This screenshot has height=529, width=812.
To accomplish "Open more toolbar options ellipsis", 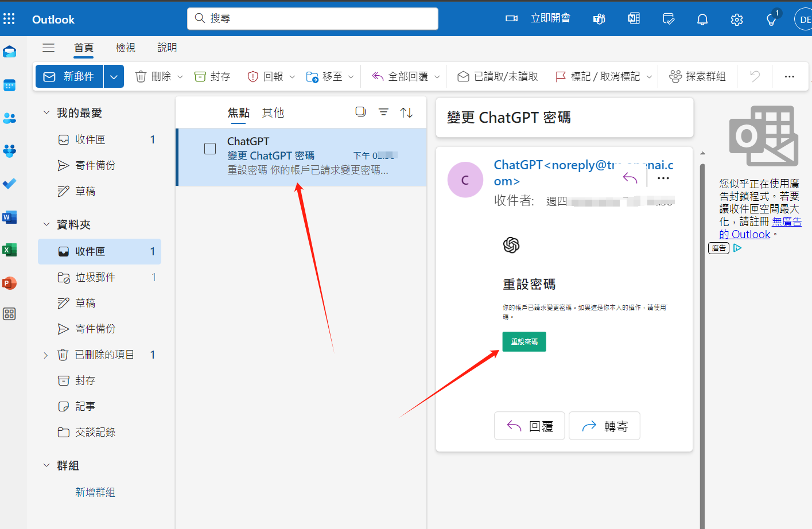I will (790, 76).
